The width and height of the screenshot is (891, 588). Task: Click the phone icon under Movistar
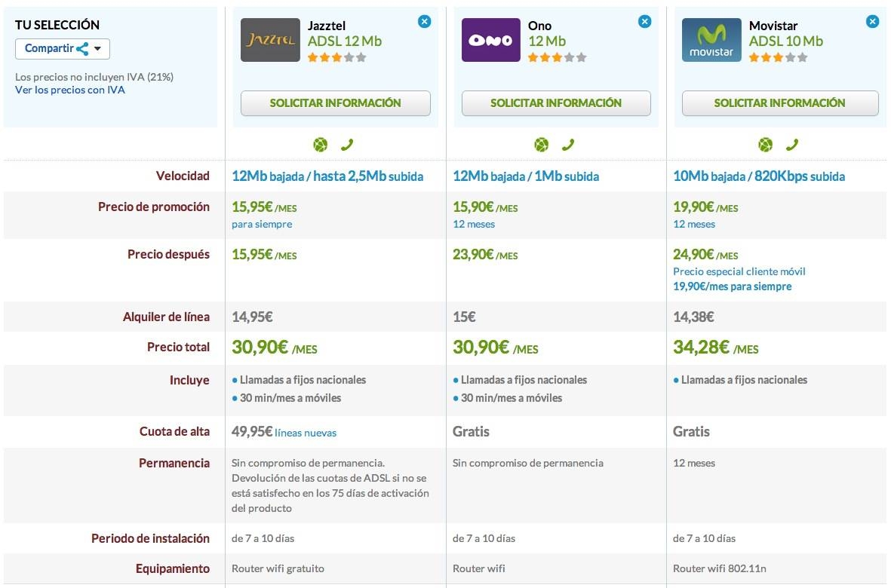[x=791, y=145]
